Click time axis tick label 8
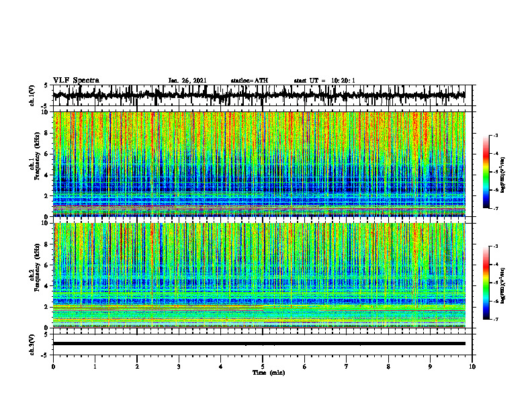 388,367
